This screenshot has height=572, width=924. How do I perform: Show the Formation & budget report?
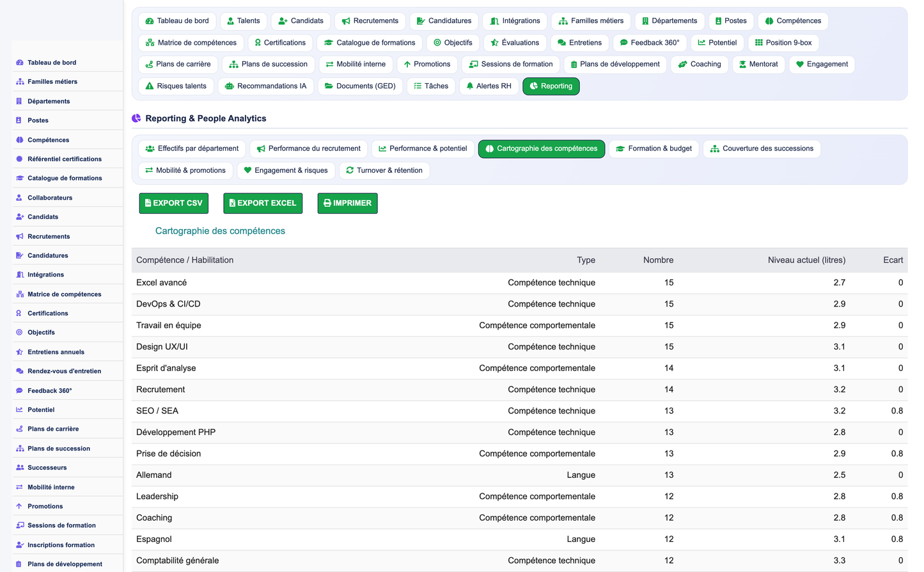tap(654, 148)
